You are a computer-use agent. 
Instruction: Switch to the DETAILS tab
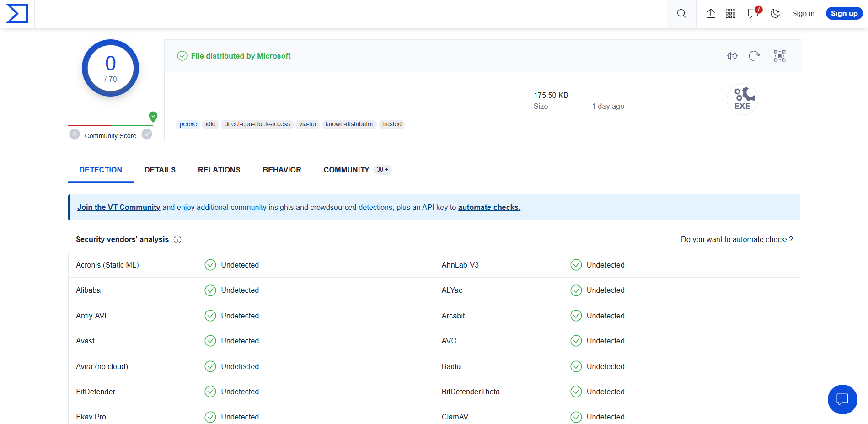[x=160, y=170]
